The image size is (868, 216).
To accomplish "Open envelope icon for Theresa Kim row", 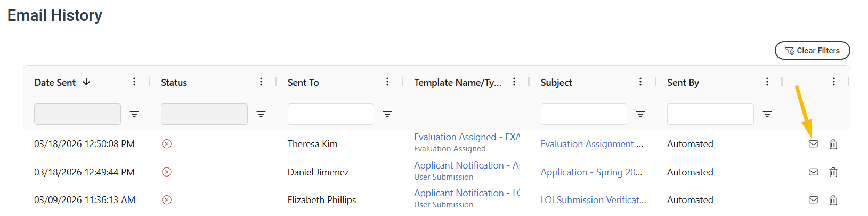I will pos(813,144).
